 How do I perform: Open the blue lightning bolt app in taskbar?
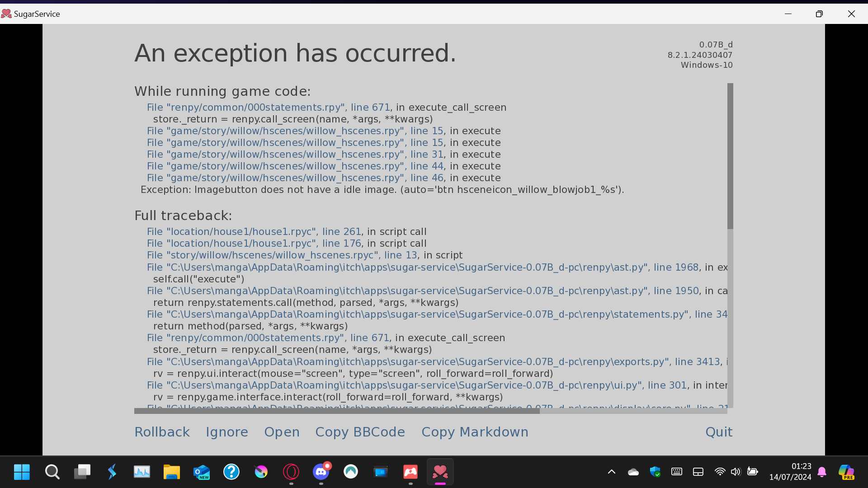coord(112,472)
